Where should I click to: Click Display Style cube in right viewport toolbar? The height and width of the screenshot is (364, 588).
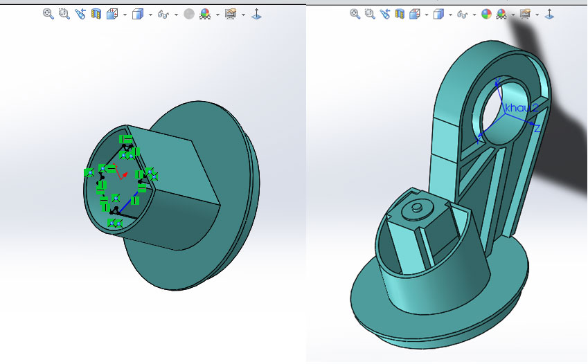pos(438,13)
